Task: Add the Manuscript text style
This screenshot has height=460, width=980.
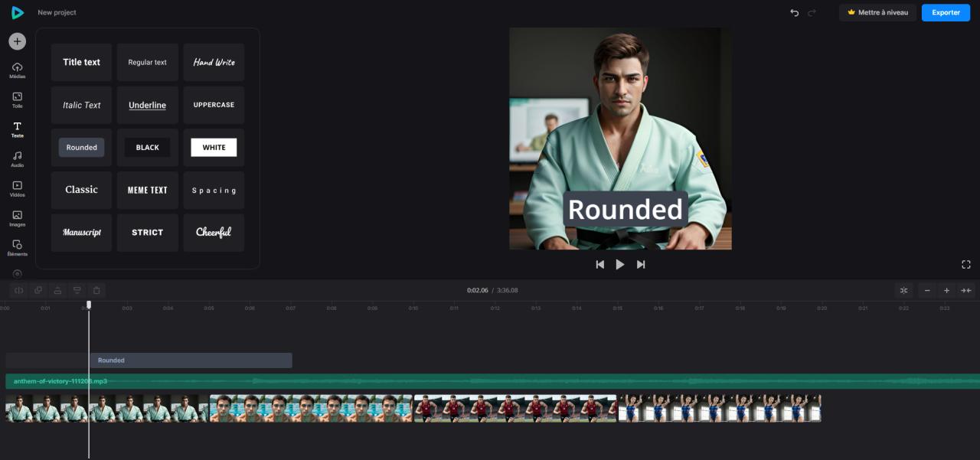Action: [81, 232]
